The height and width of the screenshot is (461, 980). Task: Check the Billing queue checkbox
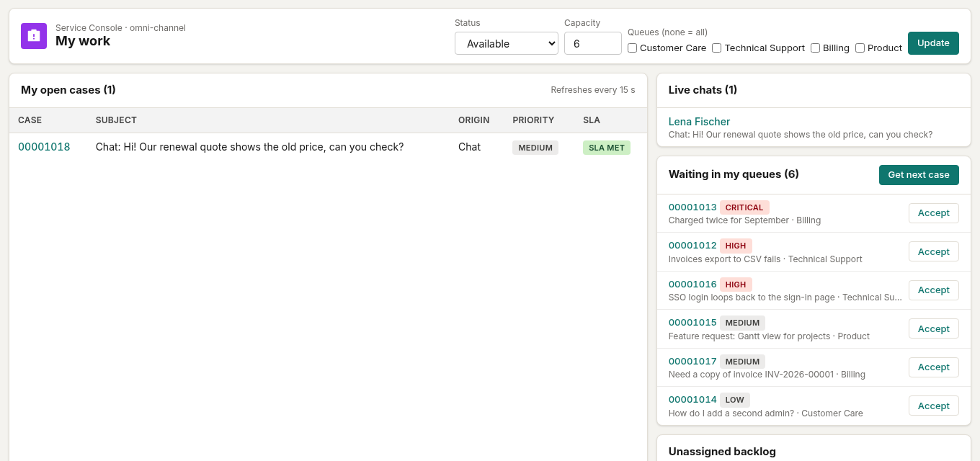point(815,48)
